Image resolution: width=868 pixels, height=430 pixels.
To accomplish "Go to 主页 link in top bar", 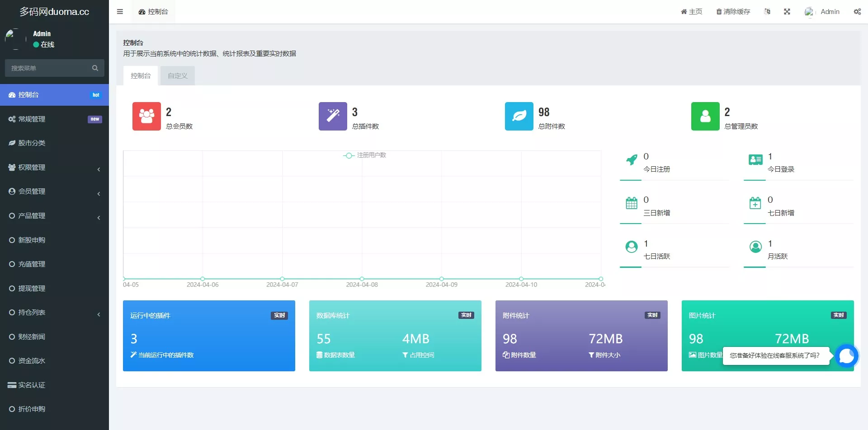I will [691, 12].
